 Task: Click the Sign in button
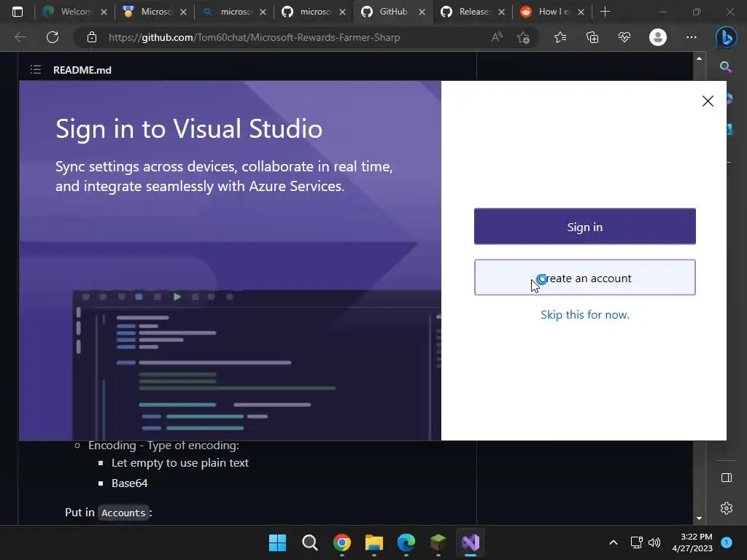point(584,226)
